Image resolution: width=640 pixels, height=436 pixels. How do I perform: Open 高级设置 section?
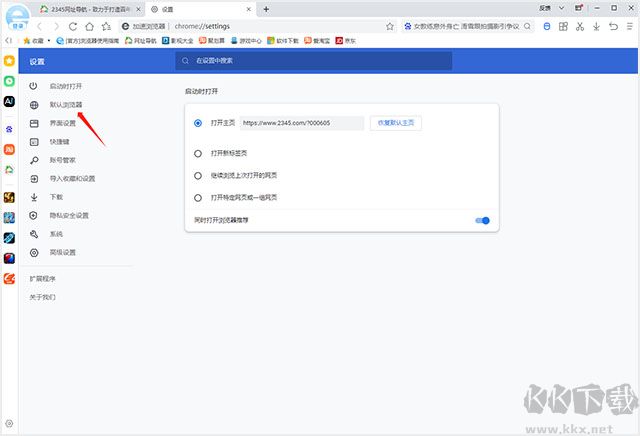pos(62,253)
